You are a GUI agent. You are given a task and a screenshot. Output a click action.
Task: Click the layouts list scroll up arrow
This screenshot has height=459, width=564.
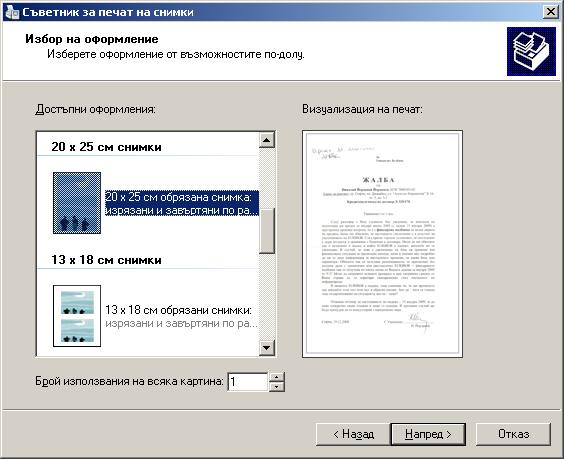tap(267, 140)
